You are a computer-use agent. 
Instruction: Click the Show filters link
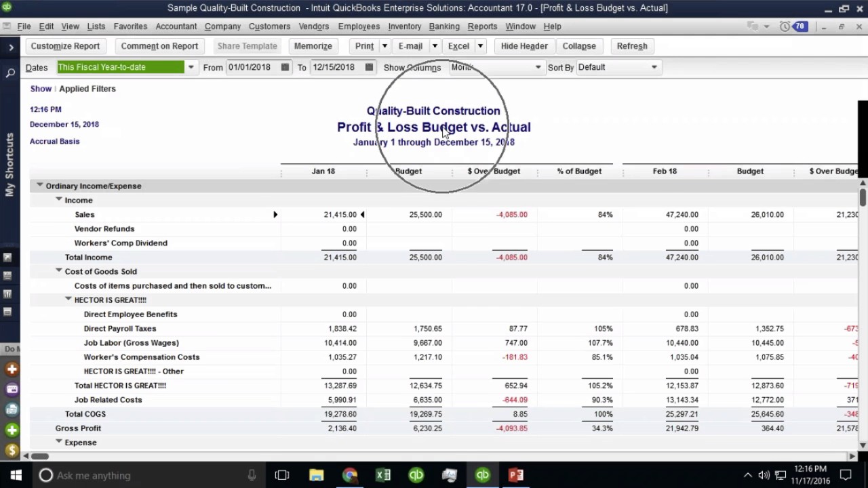click(x=41, y=89)
